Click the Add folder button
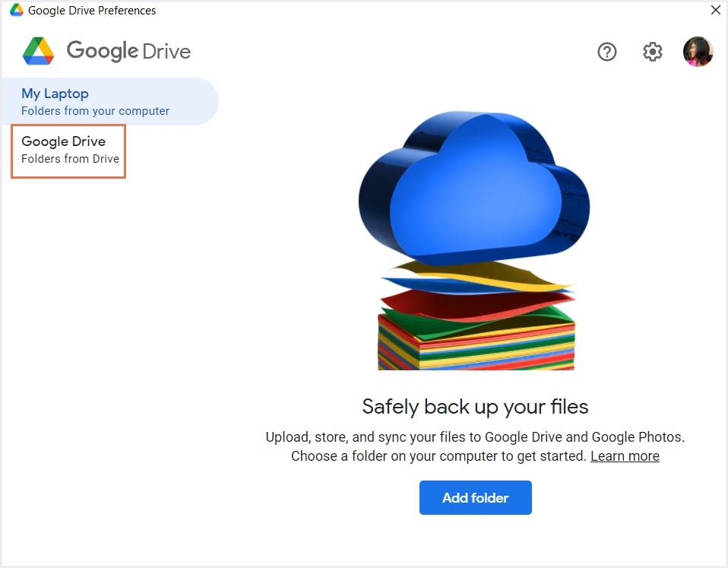 (x=475, y=497)
